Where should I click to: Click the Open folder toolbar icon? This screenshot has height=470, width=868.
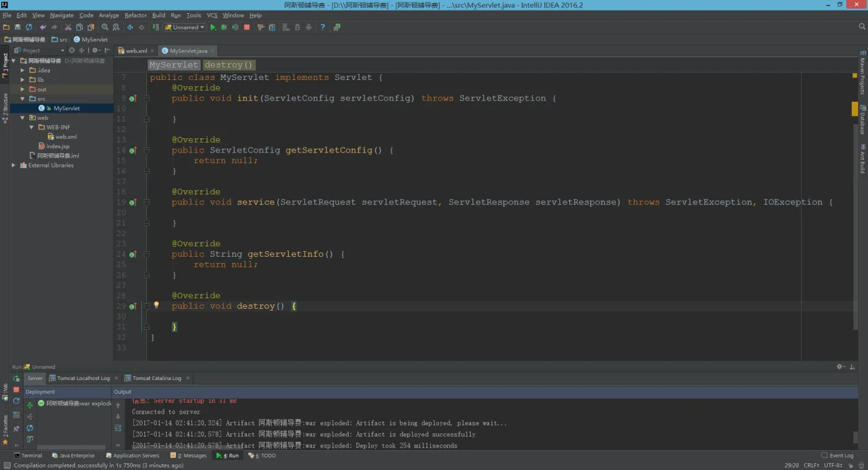pos(6,27)
